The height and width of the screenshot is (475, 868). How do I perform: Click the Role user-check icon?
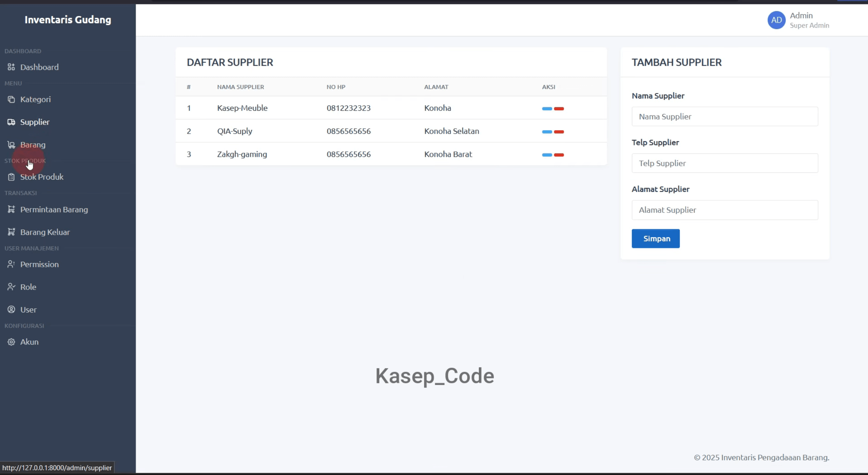(x=11, y=287)
